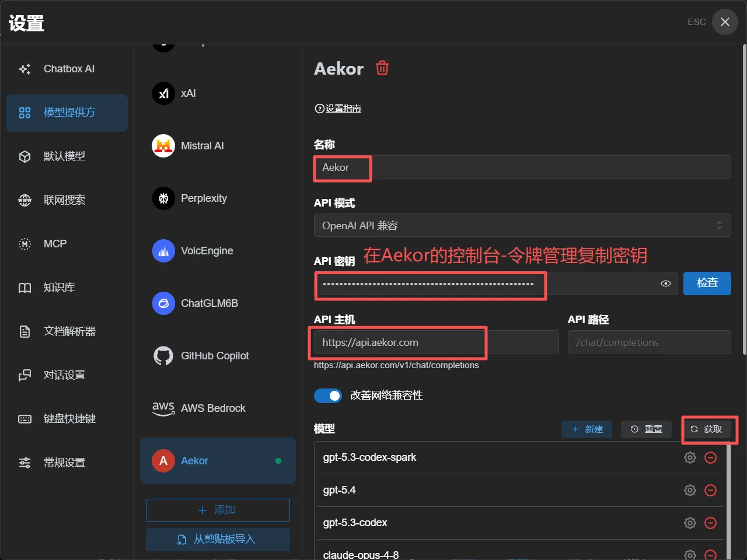This screenshot has width=747, height=560.
Task: Fetch models with the 获取 button
Action: [707, 429]
